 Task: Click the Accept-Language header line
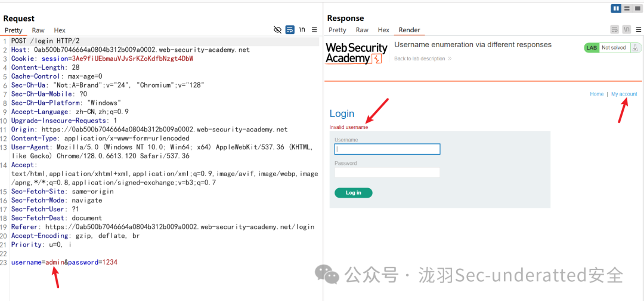pos(70,112)
